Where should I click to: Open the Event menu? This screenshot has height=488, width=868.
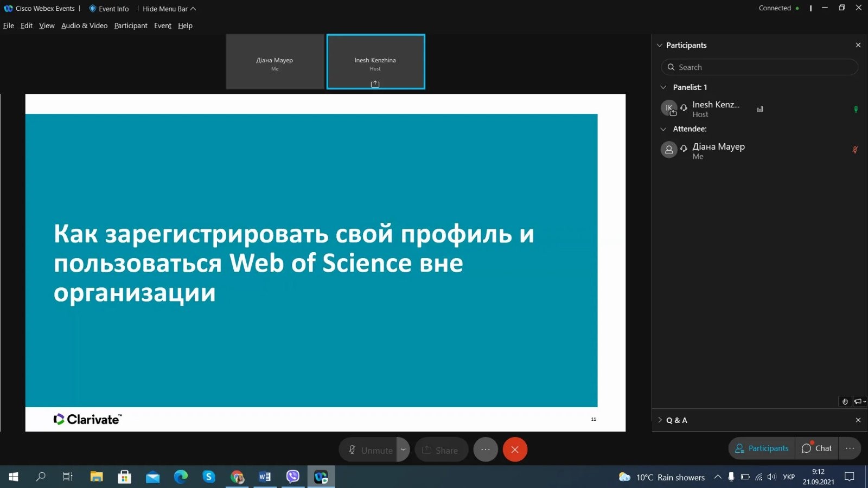(x=163, y=25)
